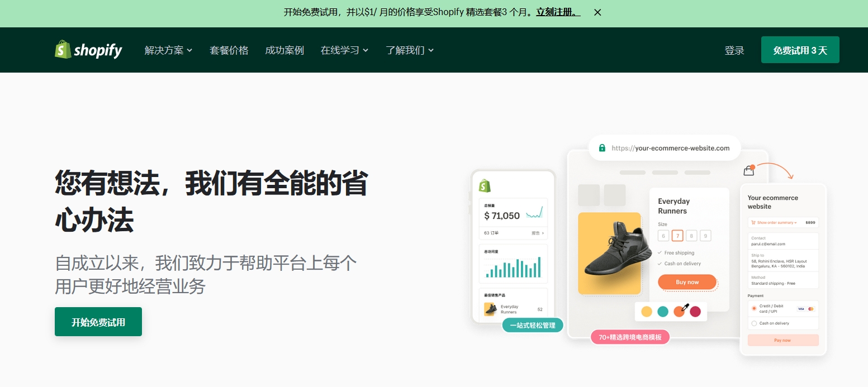Close the free trial promo banner

pos(597,12)
